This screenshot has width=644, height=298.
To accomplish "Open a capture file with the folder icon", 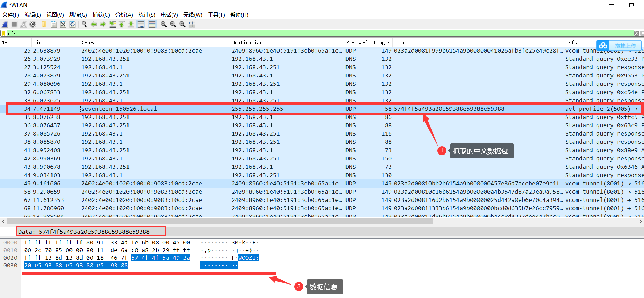I will tap(44, 24).
